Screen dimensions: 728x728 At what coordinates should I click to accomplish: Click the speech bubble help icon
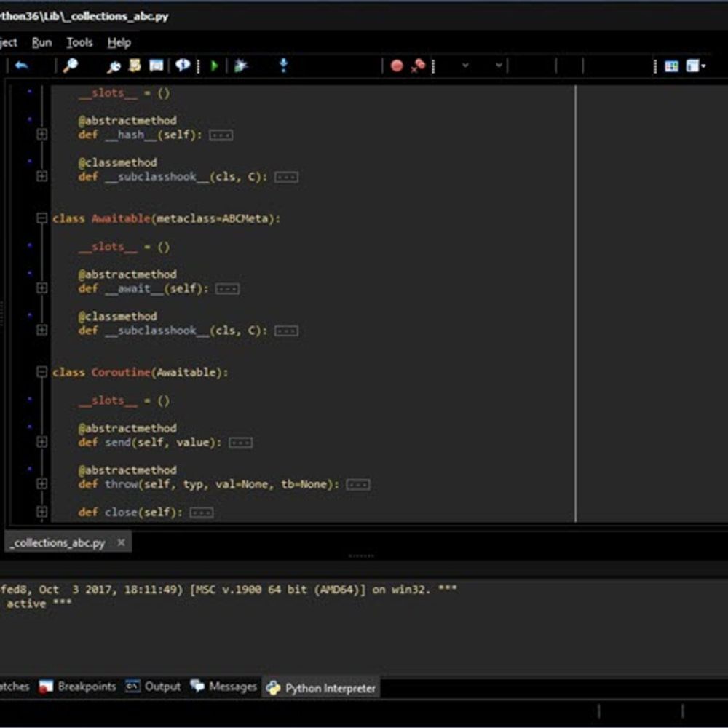(x=183, y=66)
